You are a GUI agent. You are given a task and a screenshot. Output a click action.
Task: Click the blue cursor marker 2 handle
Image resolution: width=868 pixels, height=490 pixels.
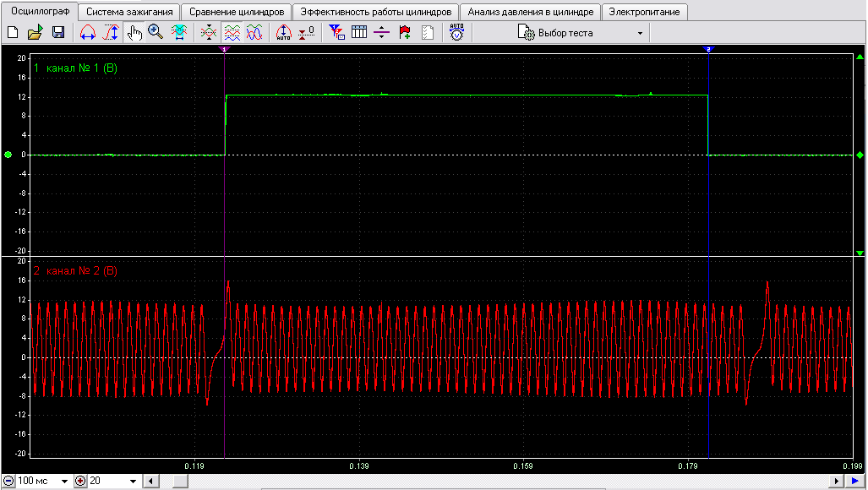pyautogui.click(x=708, y=49)
